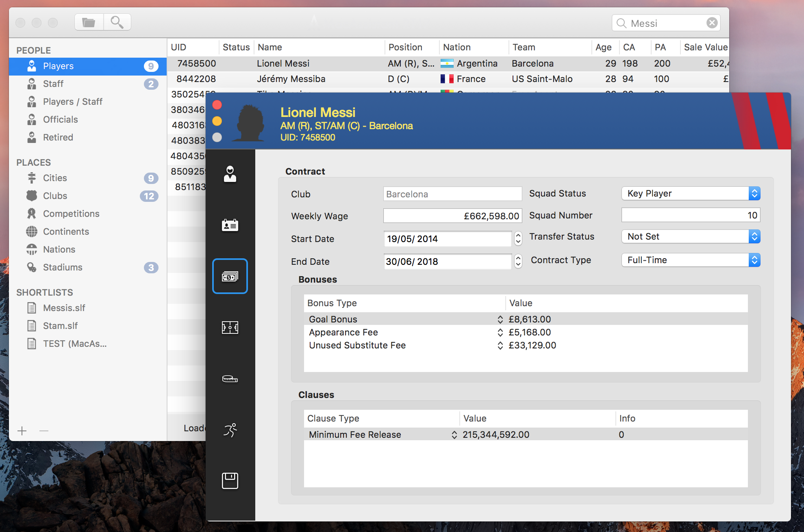Click the Clause Type column header
This screenshot has height=532, width=804.
click(x=382, y=419)
